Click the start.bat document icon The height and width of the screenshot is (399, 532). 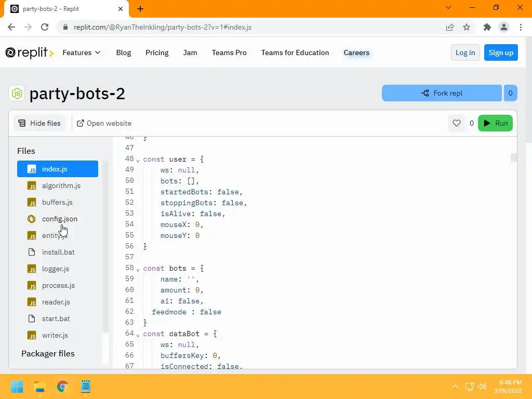(x=32, y=318)
